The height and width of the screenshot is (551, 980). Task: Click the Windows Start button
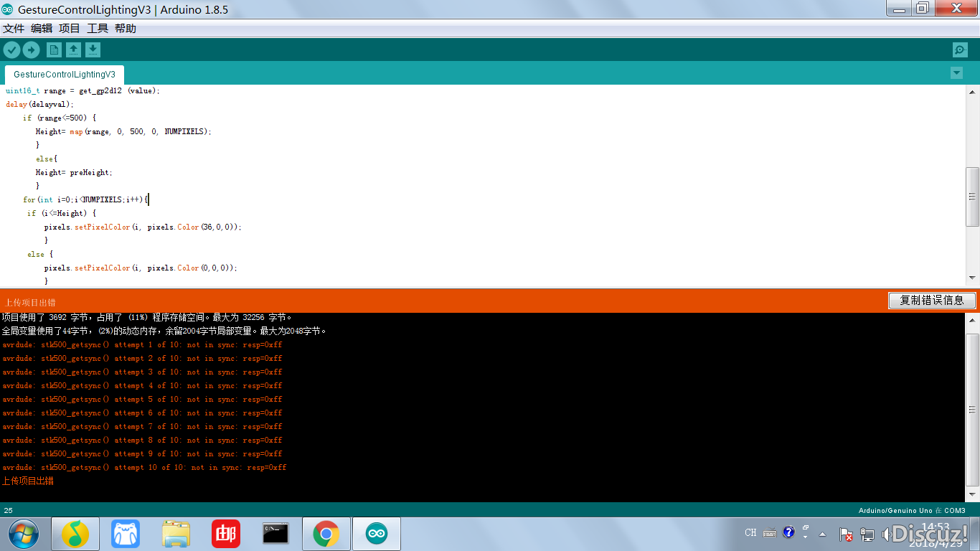24,534
